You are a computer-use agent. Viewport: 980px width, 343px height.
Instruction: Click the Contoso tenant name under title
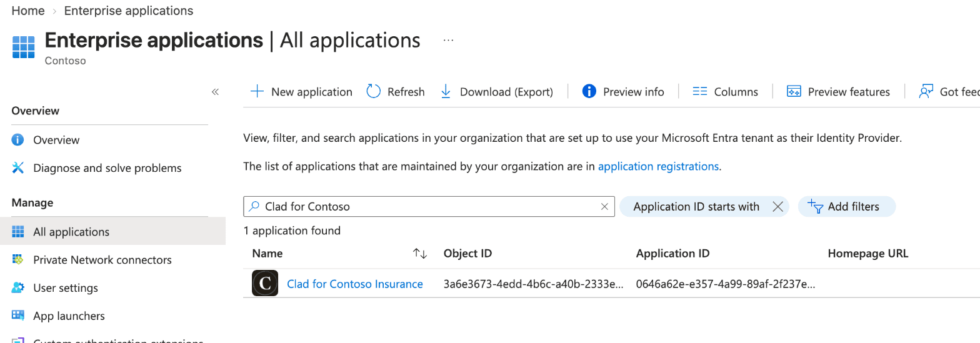click(66, 61)
